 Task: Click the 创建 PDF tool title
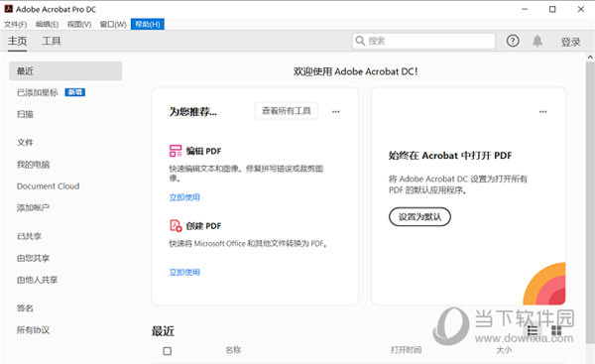203,226
